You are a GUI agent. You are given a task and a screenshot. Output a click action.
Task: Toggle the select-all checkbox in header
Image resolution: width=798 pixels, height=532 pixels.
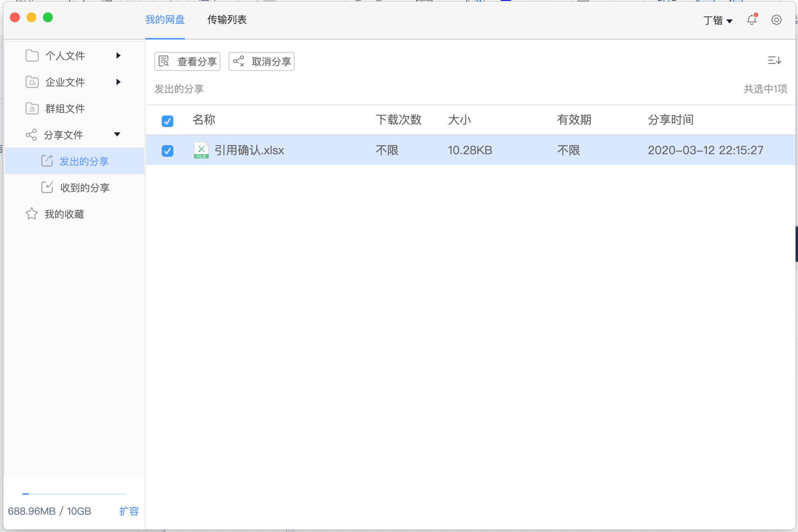(168, 121)
